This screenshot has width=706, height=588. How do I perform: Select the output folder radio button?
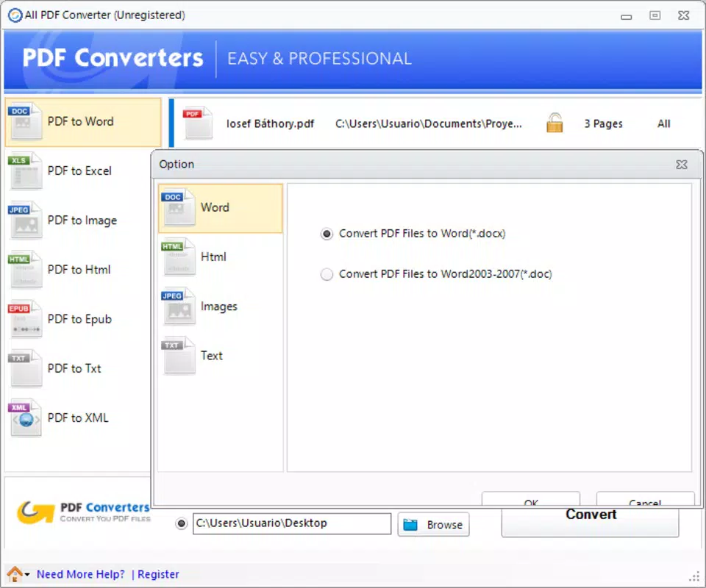pyautogui.click(x=181, y=523)
